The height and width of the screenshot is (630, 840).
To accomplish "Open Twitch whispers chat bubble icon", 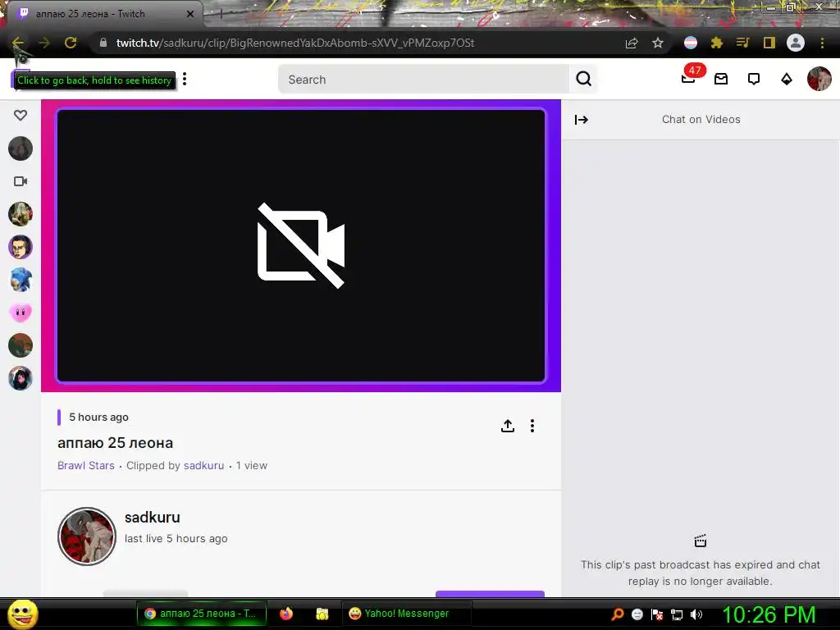I will click(754, 80).
